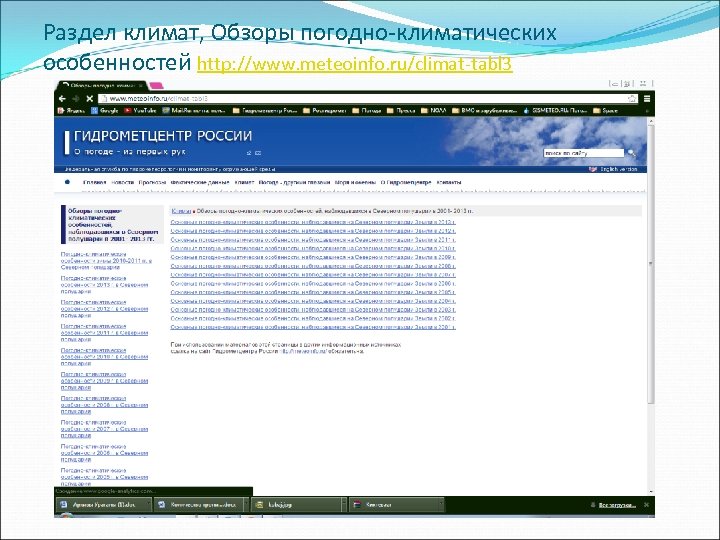Screen dimensions: 720x540
Task: Open the Контакты menu item
Action: pyautogui.click(x=449, y=182)
